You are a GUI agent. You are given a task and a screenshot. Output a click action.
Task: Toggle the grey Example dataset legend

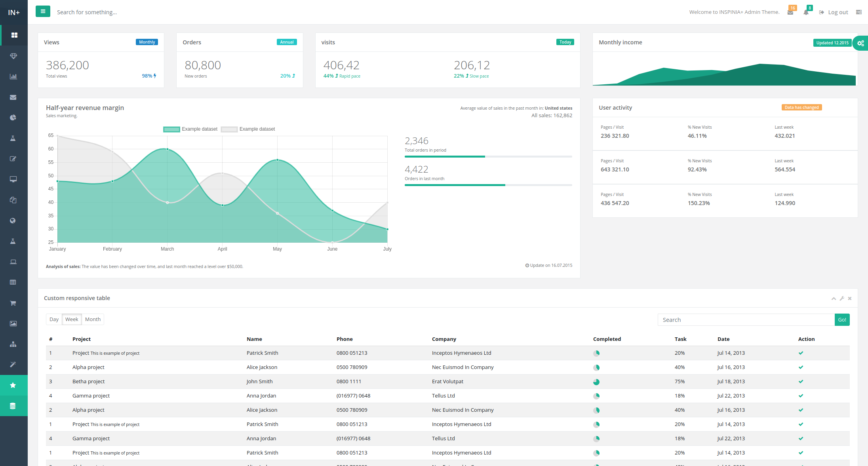coord(248,129)
